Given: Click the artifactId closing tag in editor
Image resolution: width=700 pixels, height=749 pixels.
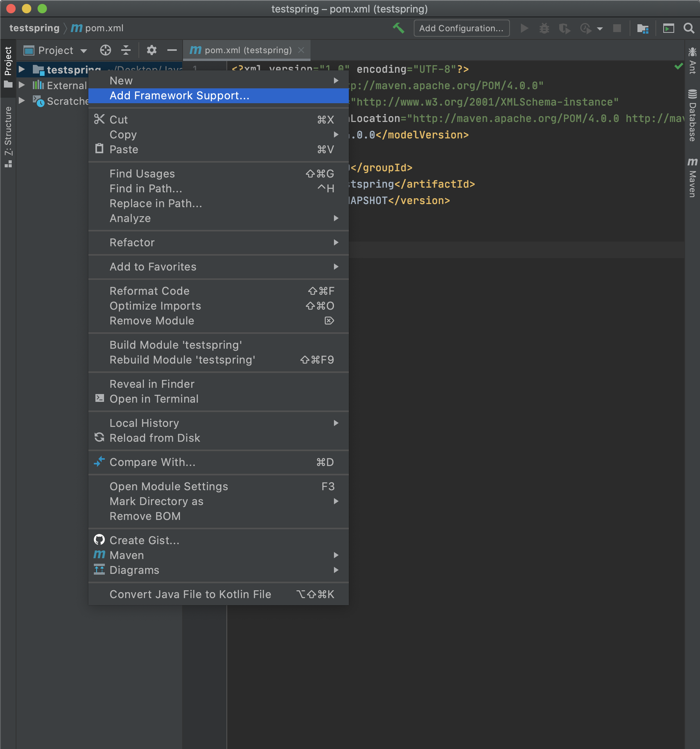Looking at the screenshot, I should [x=434, y=184].
